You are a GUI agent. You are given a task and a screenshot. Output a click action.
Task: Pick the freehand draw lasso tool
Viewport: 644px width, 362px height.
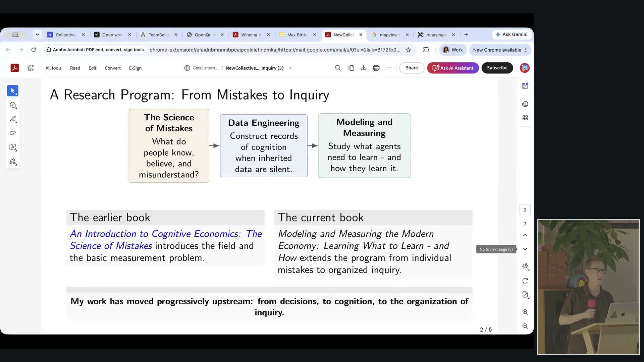pyautogui.click(x=13, y=133)
